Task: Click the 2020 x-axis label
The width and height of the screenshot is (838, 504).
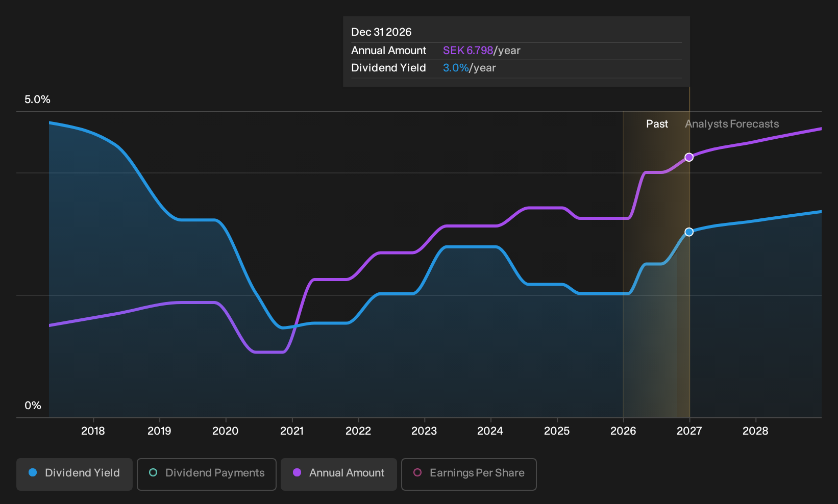Action: click(x=225, y=431)
